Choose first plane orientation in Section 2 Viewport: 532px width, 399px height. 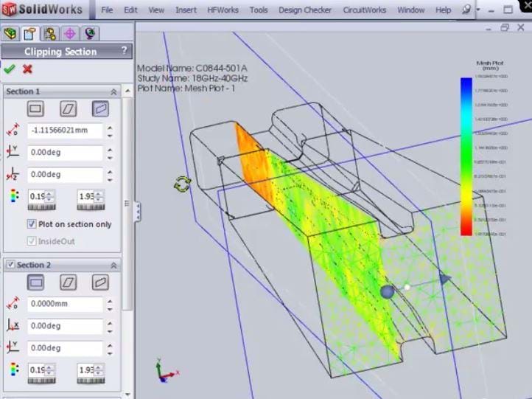(35, 282)
